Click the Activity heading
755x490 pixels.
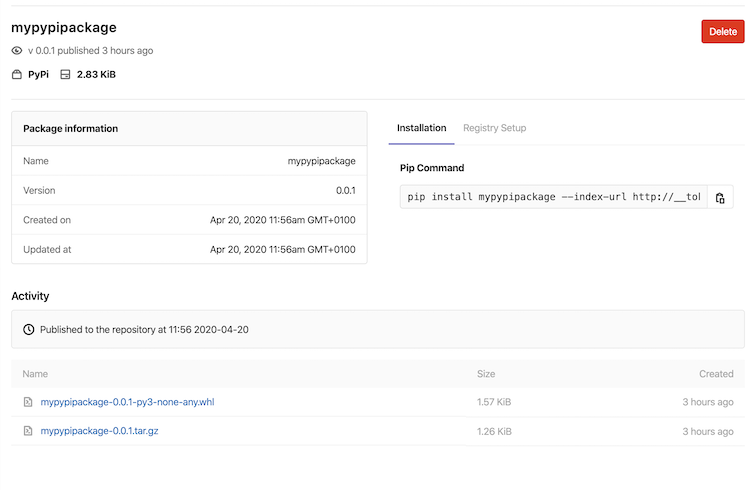(30, 296)
